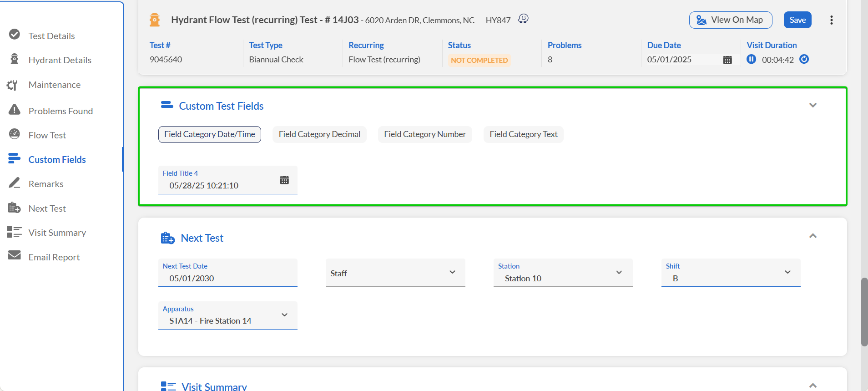Viewport: 868px width, 391px height.
Task: Open the Due Date calendar picker
Action: coord(727,60)
